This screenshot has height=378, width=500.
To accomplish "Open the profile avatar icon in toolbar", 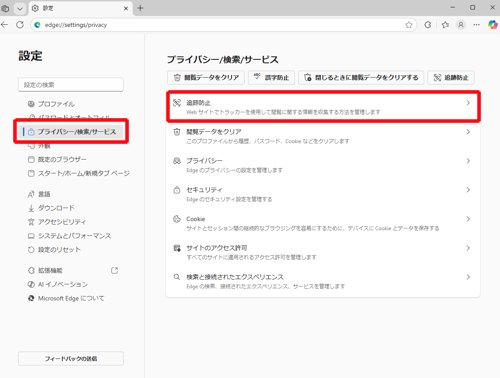I will click(461, 25).
